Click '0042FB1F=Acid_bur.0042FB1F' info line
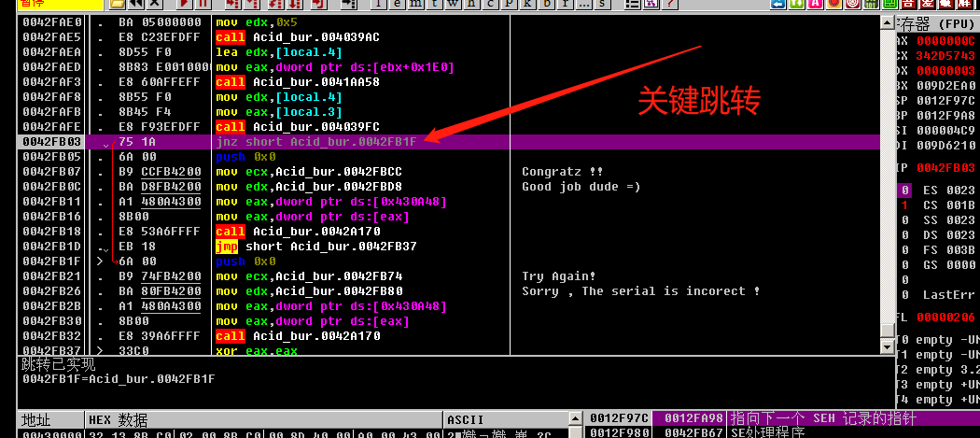 point(119,379)
